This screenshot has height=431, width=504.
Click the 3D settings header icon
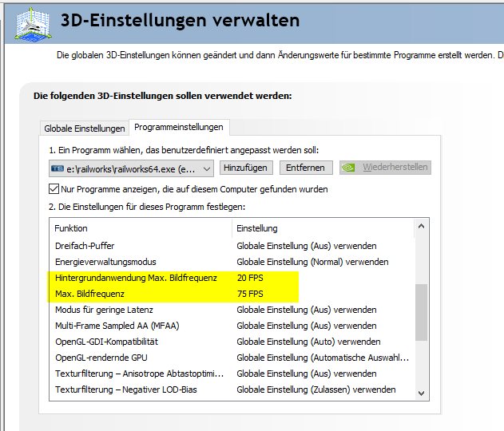coord(33,25)
